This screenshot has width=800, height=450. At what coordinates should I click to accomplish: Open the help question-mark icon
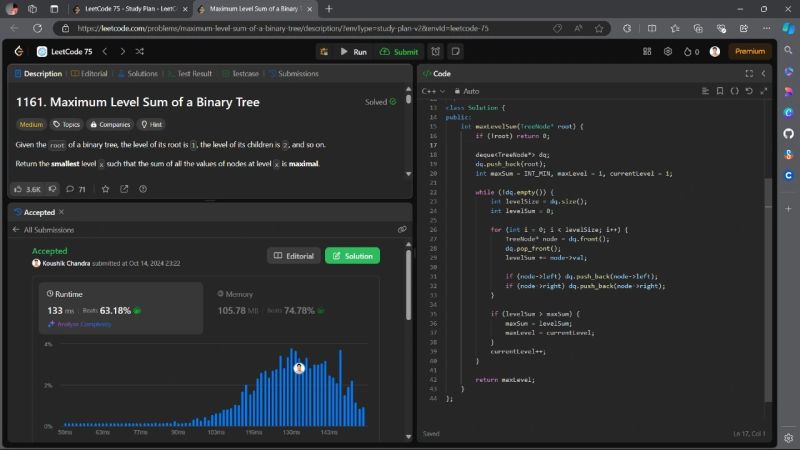point(143,189)
